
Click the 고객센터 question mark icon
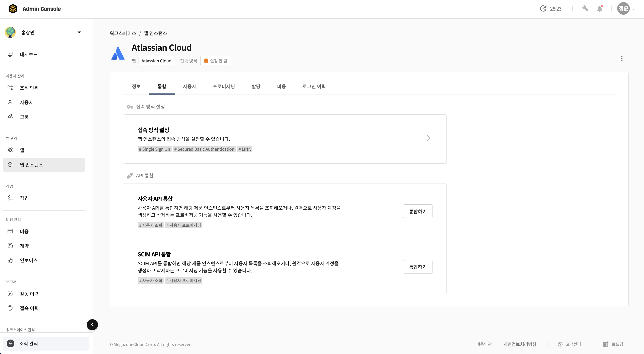[560, 344]
